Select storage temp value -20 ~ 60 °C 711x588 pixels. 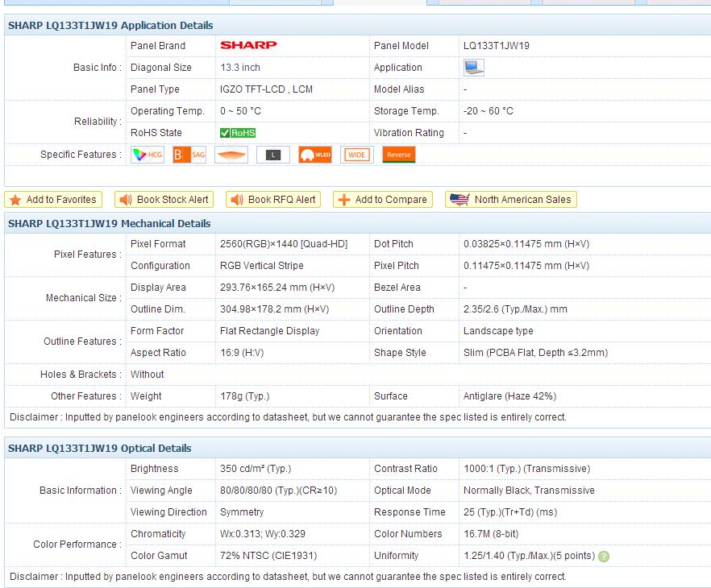(x=488, y=111)
